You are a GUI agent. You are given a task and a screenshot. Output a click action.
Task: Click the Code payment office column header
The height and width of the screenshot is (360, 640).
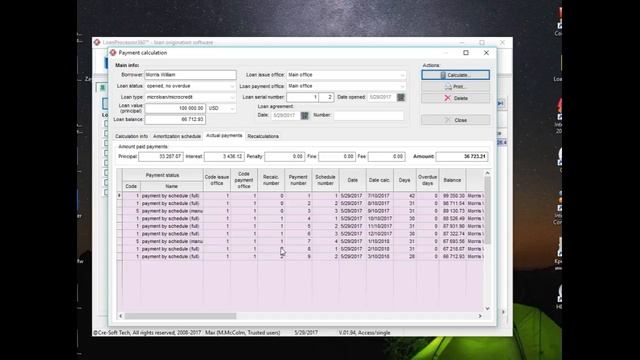point(244,180)
